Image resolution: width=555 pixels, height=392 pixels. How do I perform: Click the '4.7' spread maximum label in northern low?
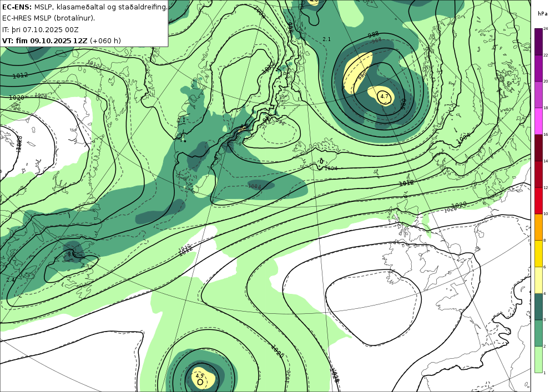[x=384, y=96]
